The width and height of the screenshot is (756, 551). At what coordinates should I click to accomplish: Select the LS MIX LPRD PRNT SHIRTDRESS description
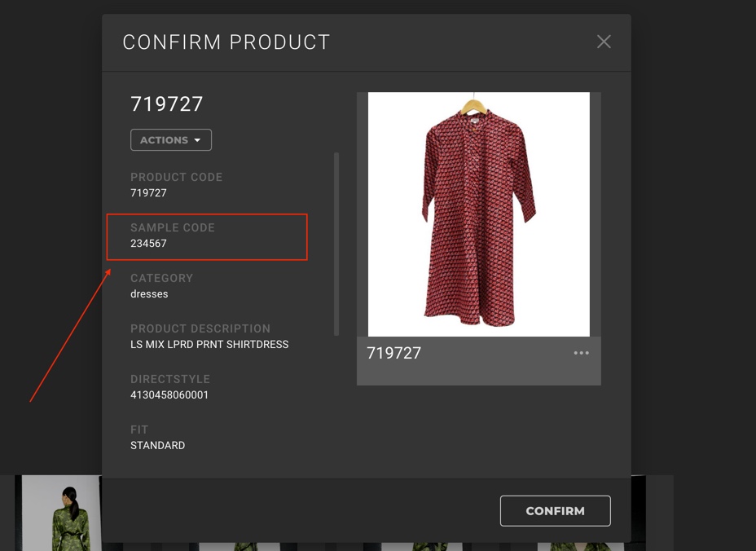tap(209, 345)
